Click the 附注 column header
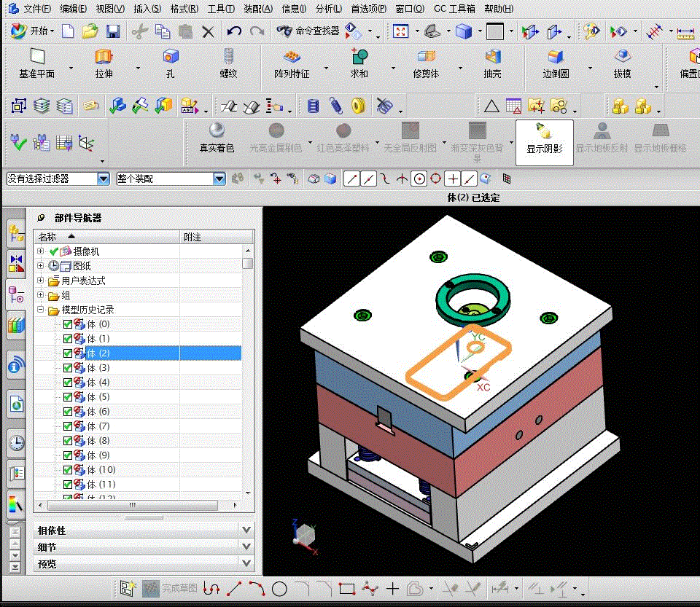The width and height of the screenshot is (700, 607). (x=217, y=237)
